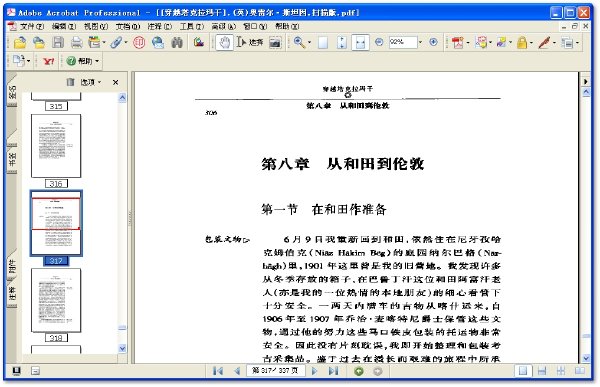Screen dimensions: 600x387
Task: Click the page thumbnails panel scrollbar handle
Action: [x=122, y=328]
